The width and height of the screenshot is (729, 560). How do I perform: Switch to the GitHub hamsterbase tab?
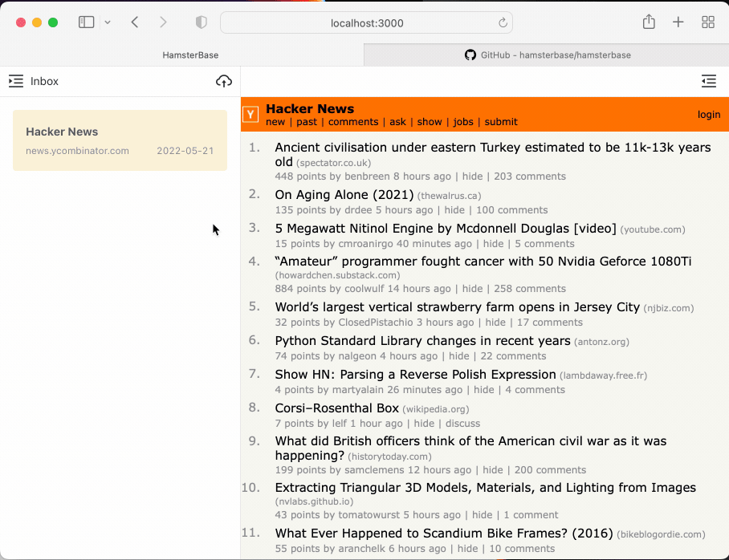547,55
